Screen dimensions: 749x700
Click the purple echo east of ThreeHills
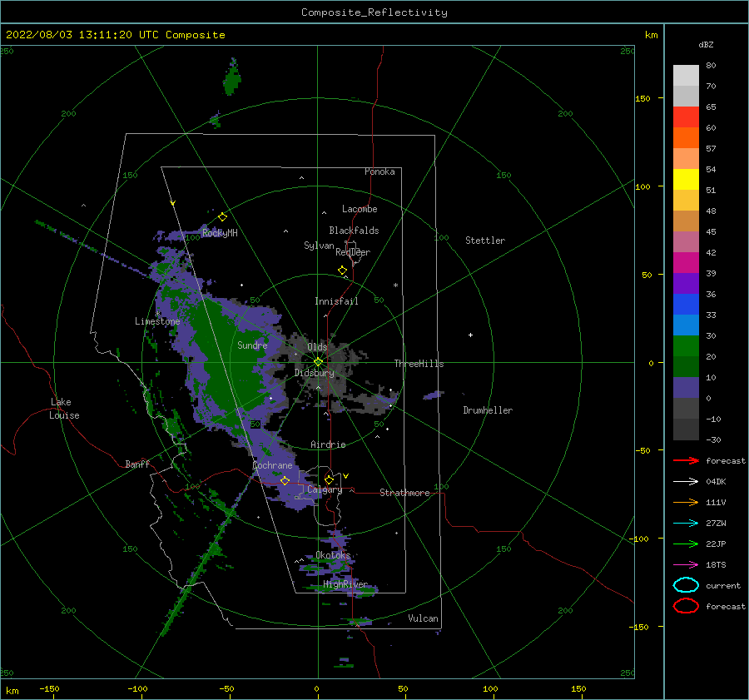coord(434,395)
